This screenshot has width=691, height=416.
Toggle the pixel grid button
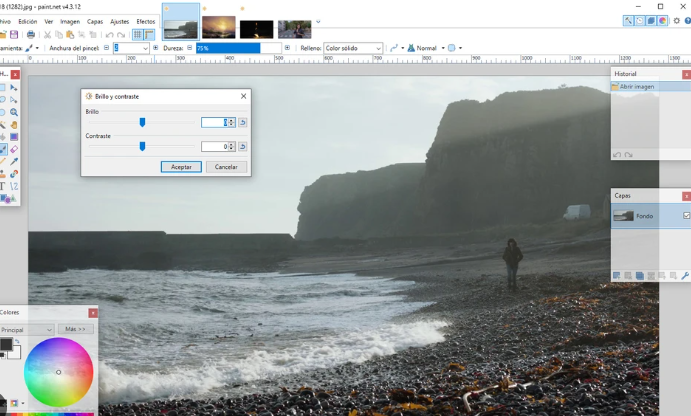click(x=137, y=34)
